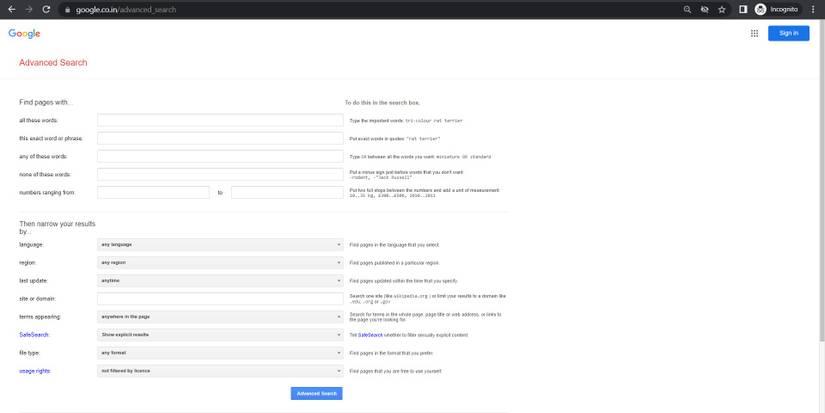Click the 'To do this in the search box.' text
The width and height of the screenshot is (825, 413).
382,103
